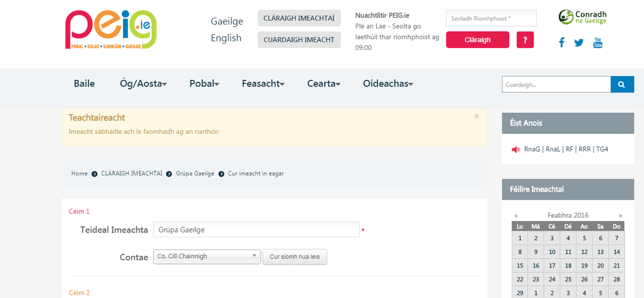Select calendar day 28 of Feabhra
Screen dimensions: 644x298
(617, 279)
